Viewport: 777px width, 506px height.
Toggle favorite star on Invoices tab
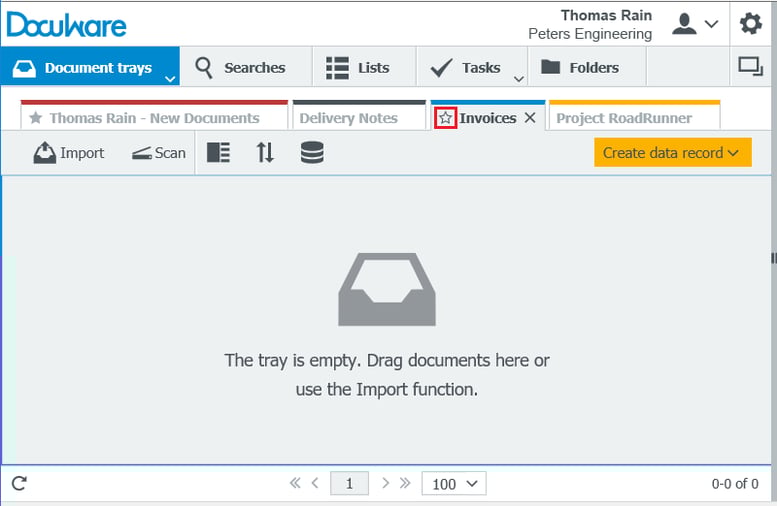[x=446, y=118]
